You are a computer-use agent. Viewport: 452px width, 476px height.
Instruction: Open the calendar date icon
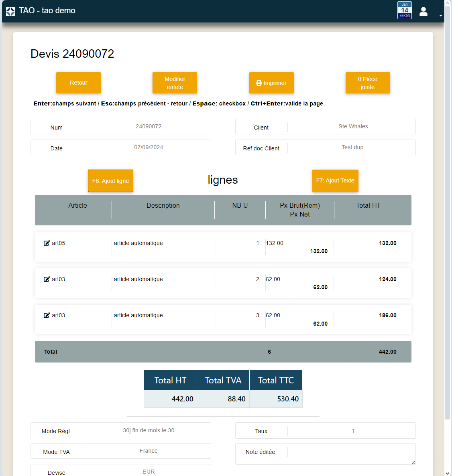(x=404, y=10)
